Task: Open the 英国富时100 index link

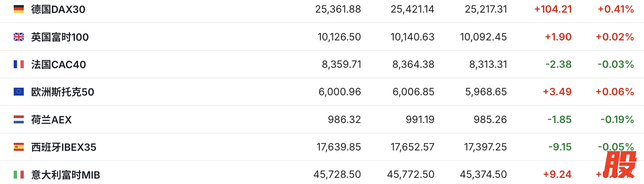Action: point(60,37)
